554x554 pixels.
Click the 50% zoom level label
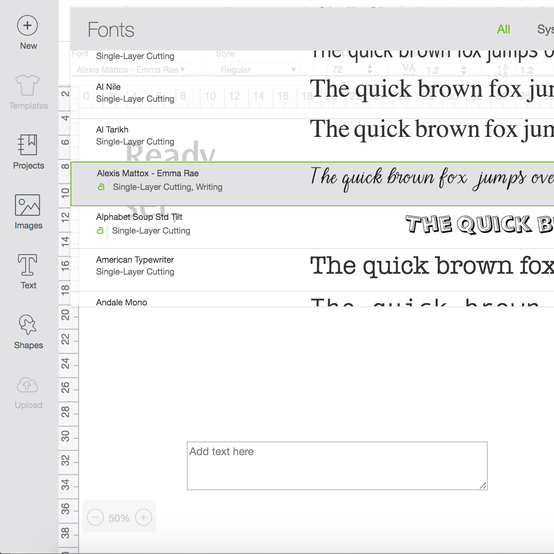click(119, 518)
